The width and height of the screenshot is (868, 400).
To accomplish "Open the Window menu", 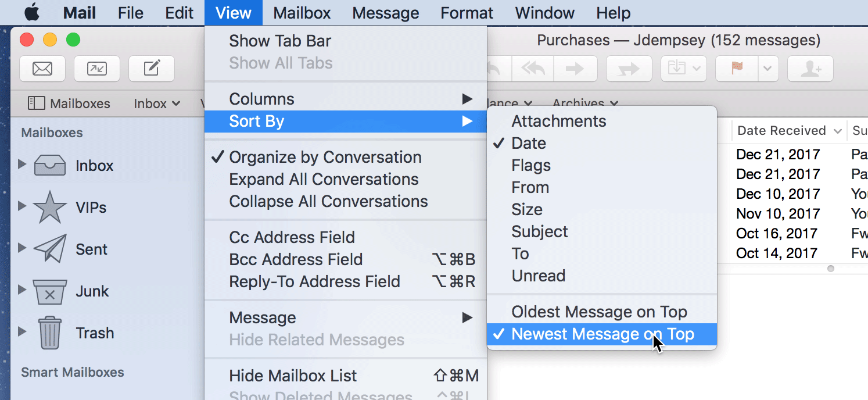I will 544,13.
